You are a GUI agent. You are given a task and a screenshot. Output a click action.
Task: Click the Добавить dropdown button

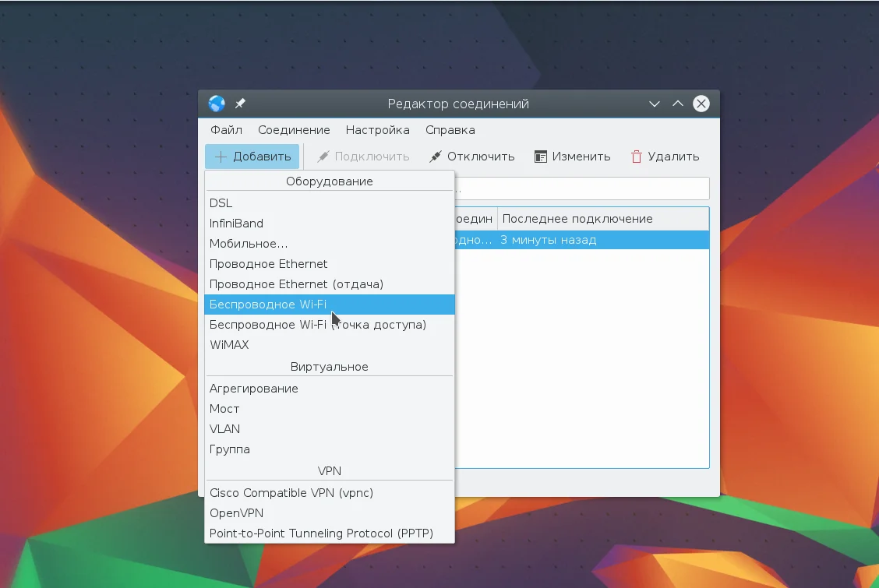tap(252, 157)
